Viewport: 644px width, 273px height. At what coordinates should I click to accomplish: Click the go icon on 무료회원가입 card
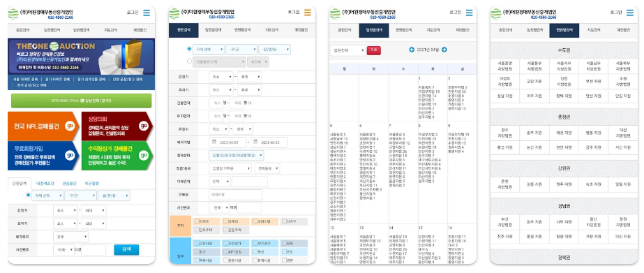[x=70, y=156]
